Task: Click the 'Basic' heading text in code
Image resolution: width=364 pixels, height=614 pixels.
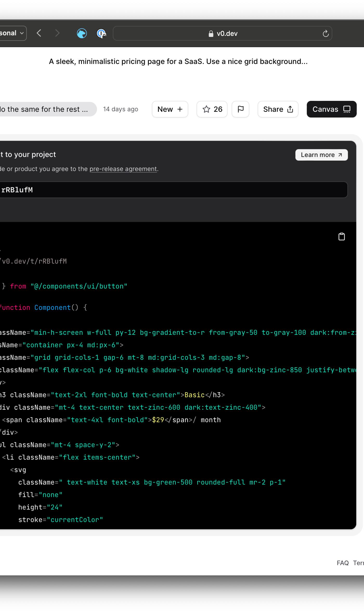Action: [194, 395]
